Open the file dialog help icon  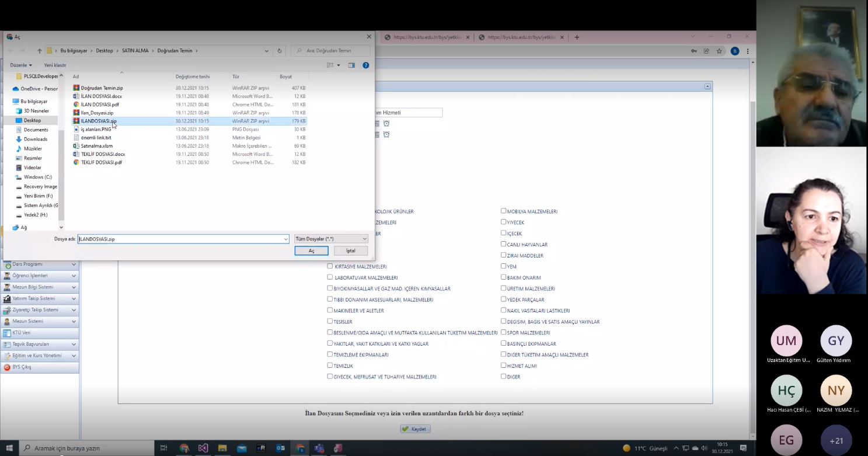[366, 65]
